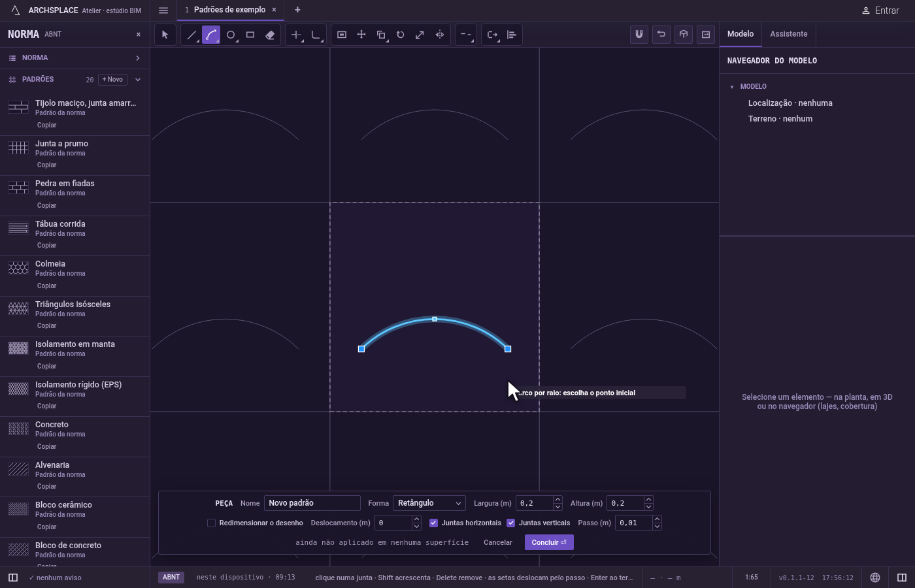Click the Concluir button

click(549, 542)
